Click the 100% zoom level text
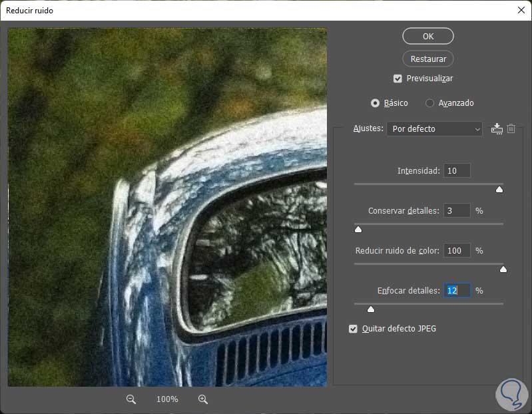 click(x=167, y=399)
